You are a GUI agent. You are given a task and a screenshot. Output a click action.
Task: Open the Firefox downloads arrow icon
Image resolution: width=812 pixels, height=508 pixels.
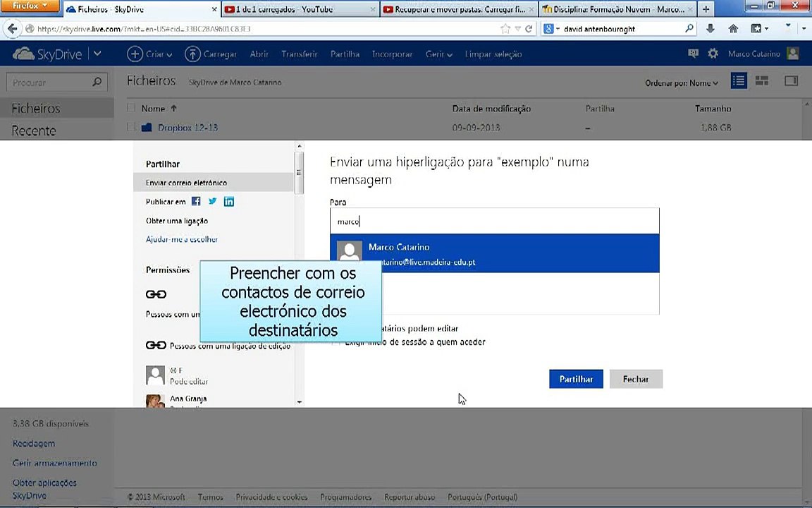pyautogui.click(x=710, y=28)
